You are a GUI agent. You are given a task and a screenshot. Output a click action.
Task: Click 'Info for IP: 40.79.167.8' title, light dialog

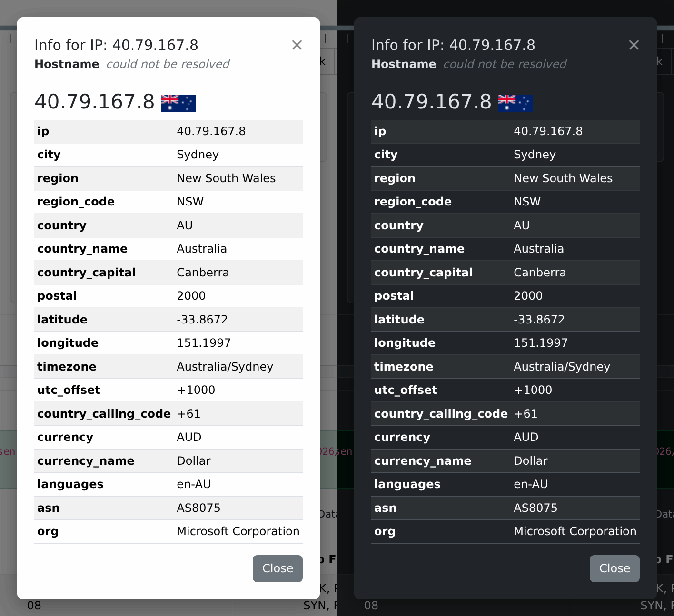coord(116,45)
